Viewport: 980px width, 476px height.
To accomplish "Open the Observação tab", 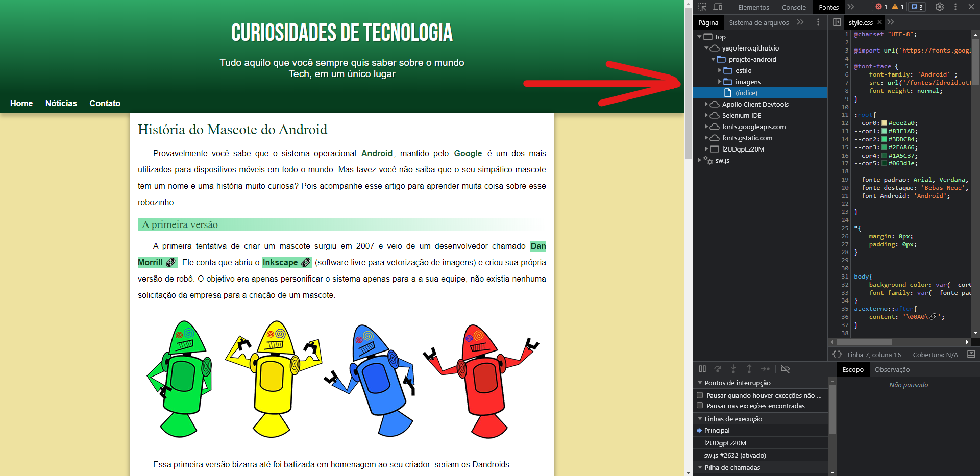I will point(892,369).
